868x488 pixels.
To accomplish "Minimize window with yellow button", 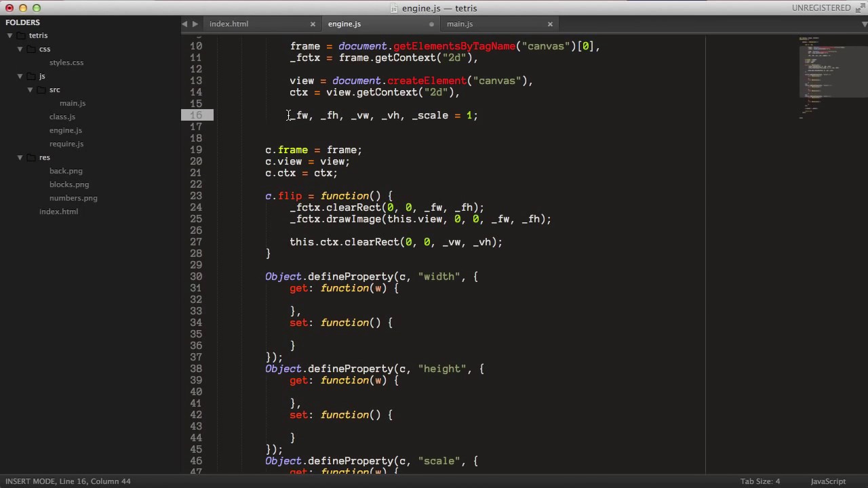I will [x=23, y=8].
